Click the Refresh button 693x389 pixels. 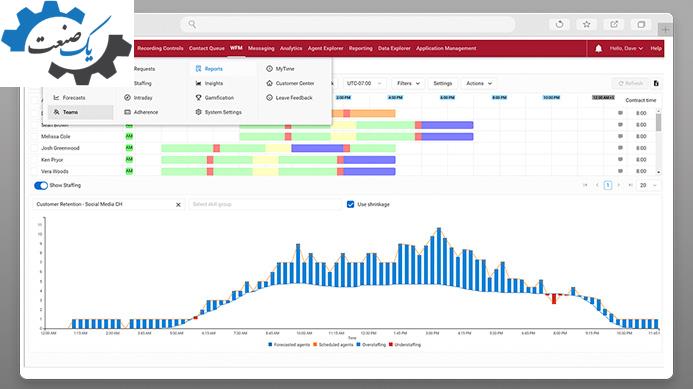(631, 83)
